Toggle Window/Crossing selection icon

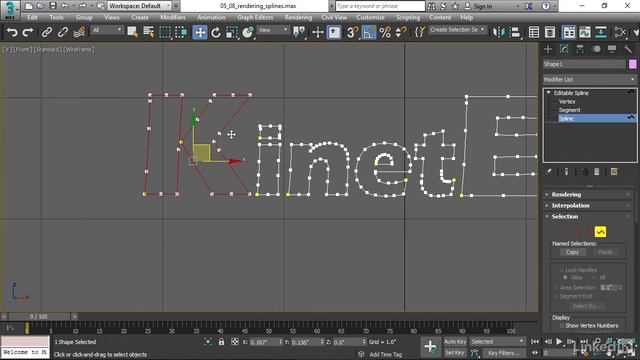181,32
